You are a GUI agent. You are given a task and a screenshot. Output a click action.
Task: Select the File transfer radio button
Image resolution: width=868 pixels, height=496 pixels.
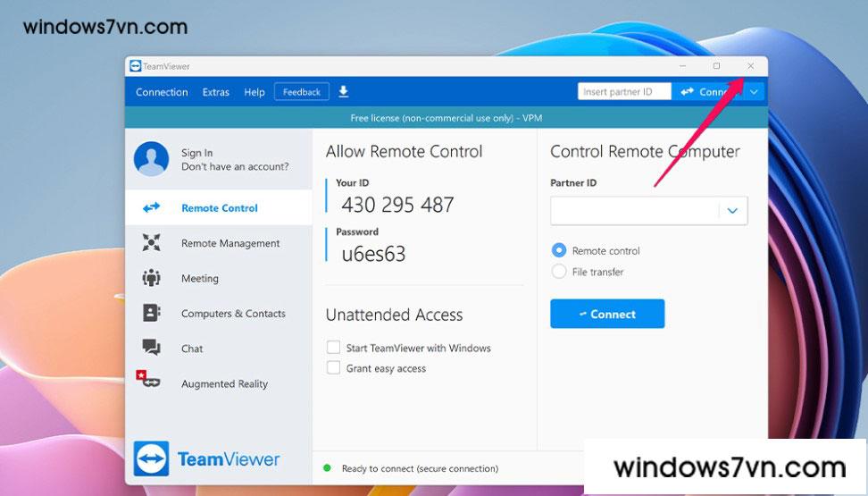[x=559, y=272]
